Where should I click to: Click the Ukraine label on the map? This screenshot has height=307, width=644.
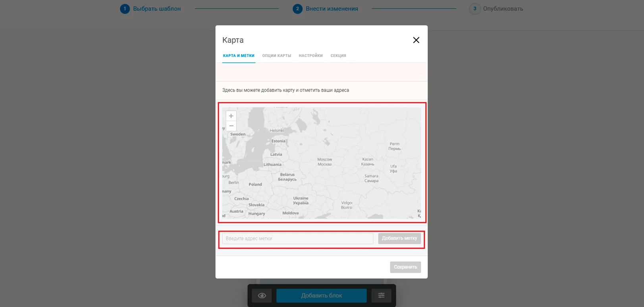pyautogui.click(x=301, y=201)
